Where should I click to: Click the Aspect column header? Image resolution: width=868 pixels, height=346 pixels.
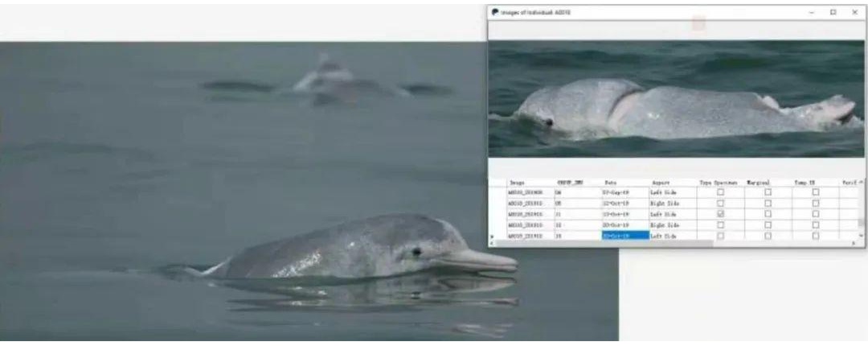tap(661, 183)
